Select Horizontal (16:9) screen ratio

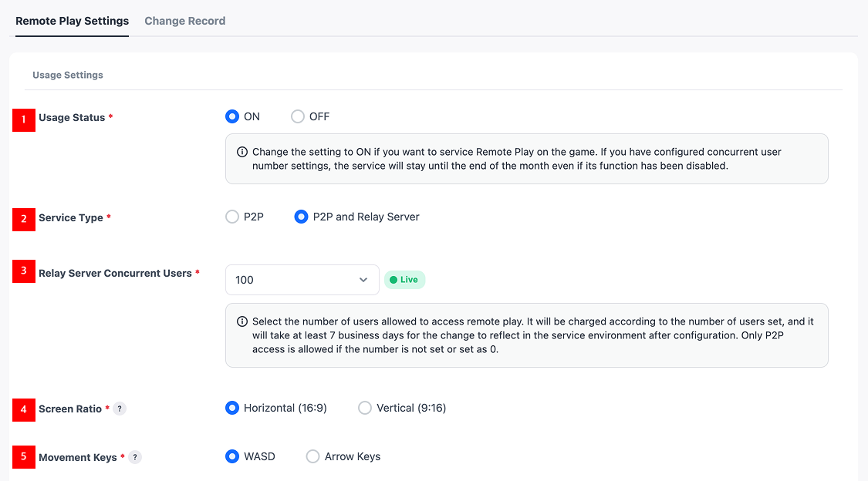(x=232, y=409)
